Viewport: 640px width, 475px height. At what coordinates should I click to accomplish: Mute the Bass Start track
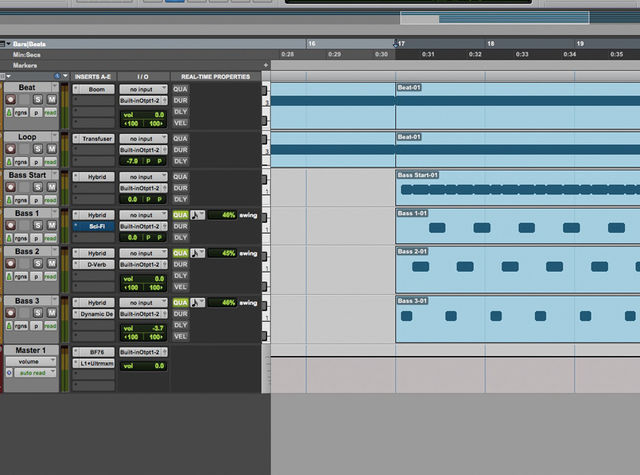51,187
